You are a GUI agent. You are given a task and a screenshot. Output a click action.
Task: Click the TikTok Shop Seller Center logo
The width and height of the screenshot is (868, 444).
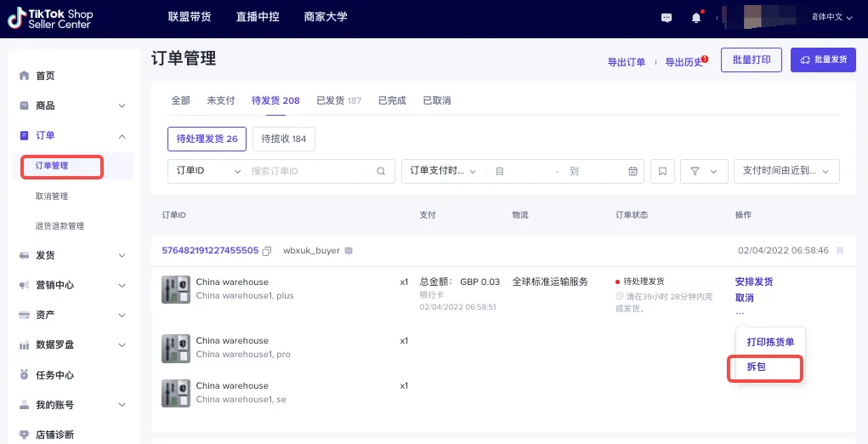[x=50, y=18]
